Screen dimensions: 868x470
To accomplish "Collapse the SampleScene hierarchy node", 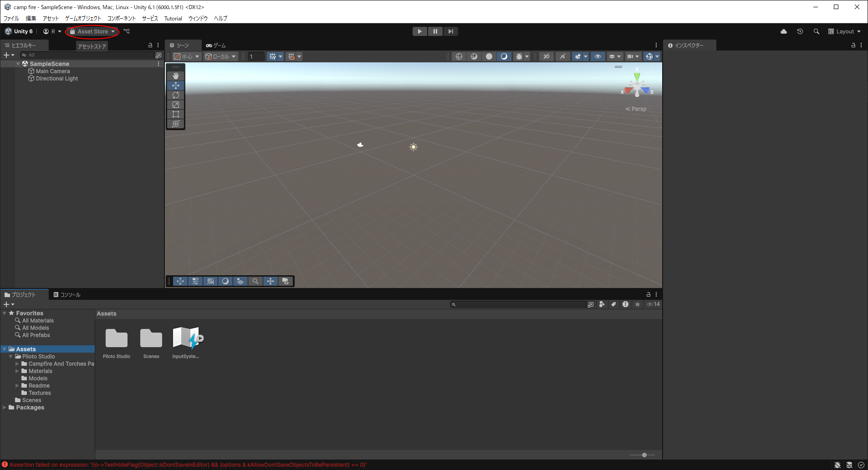I will [x=18, y=64].
